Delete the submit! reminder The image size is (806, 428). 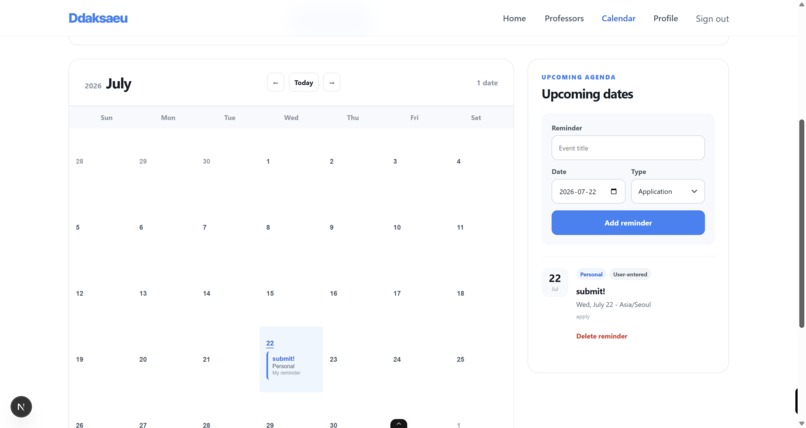tap(601, 337)
